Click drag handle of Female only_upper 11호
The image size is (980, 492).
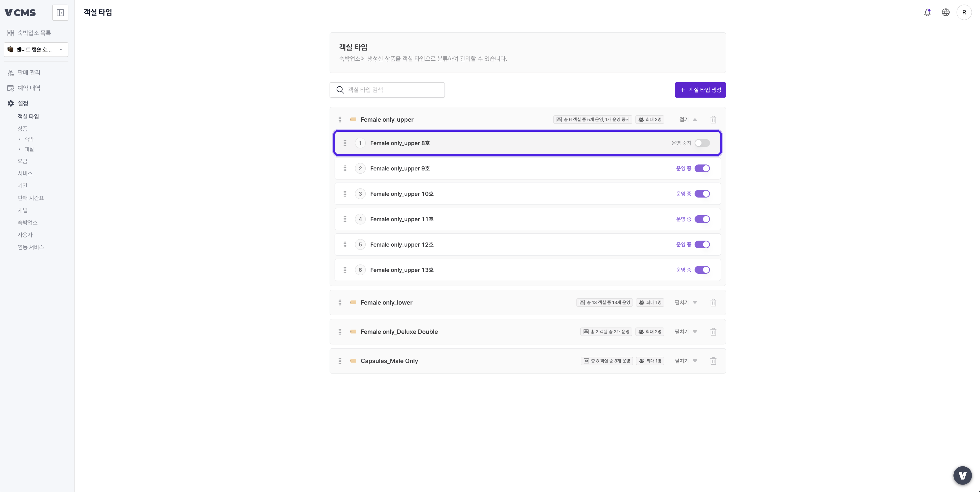click(345, 219)
